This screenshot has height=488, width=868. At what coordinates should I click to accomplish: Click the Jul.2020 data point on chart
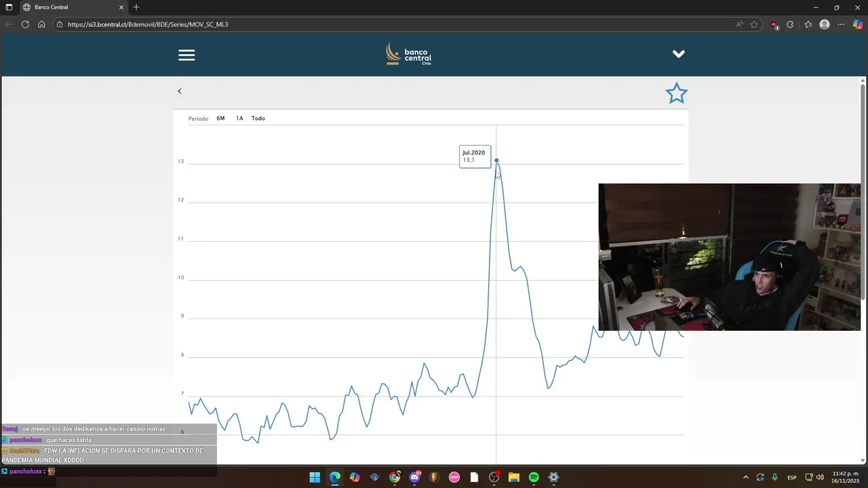[x=496, y=161]
